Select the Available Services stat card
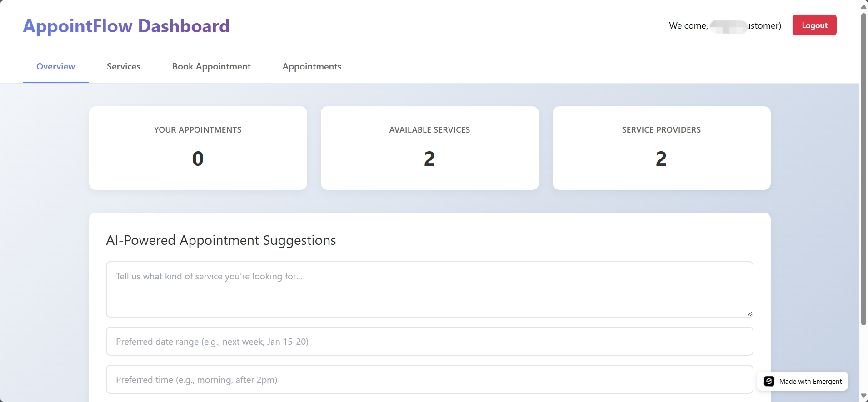The height and width of the screenshot is (402, 868). [x=430, y=148]
